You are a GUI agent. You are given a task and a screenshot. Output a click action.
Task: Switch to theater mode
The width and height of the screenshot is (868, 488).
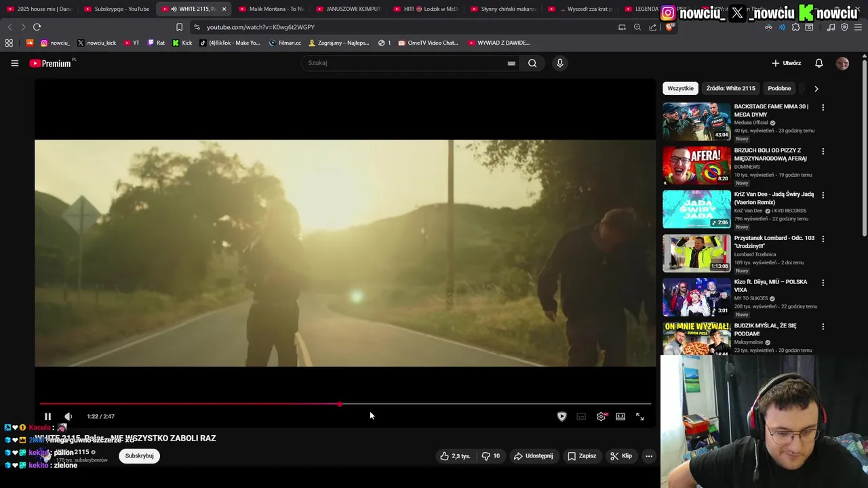pos(620,416)
